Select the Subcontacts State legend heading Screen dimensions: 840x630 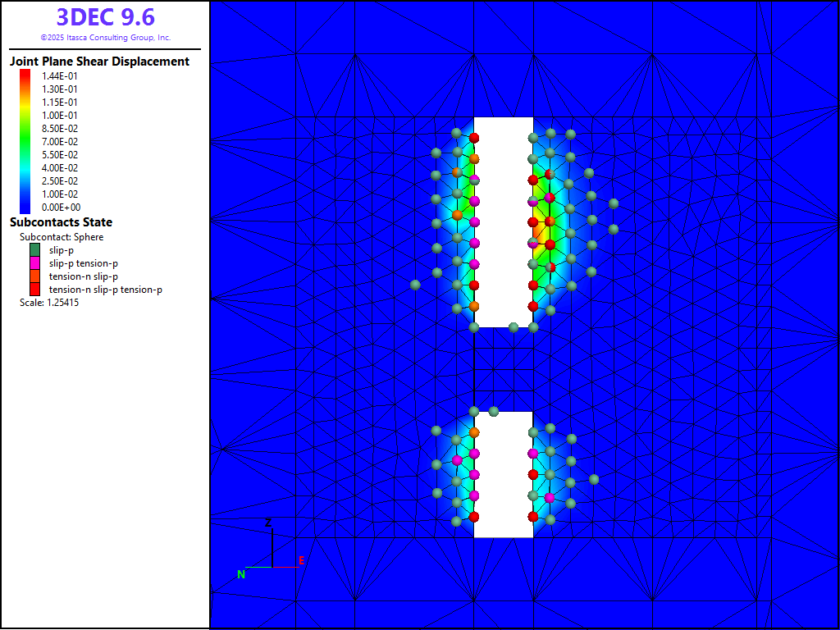[61, 222]
